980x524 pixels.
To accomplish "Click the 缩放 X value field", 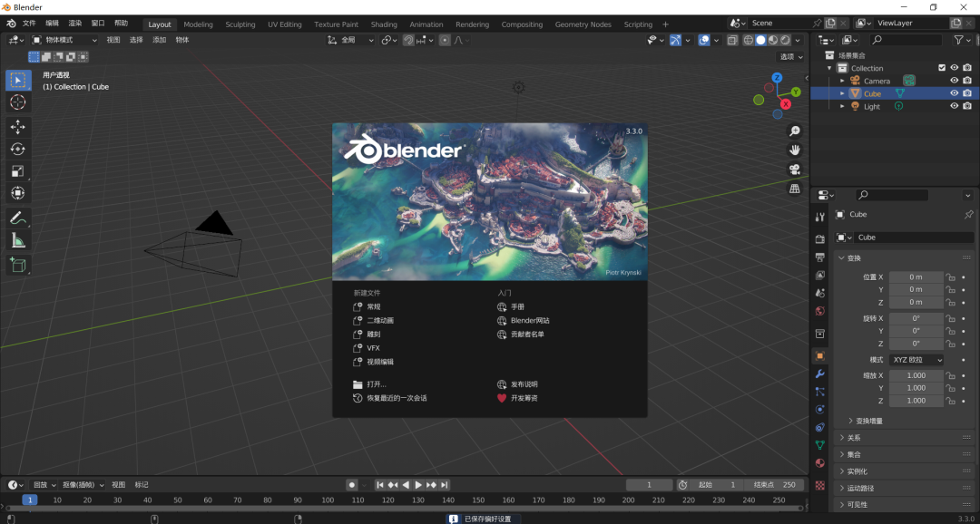I will [916, 374].
